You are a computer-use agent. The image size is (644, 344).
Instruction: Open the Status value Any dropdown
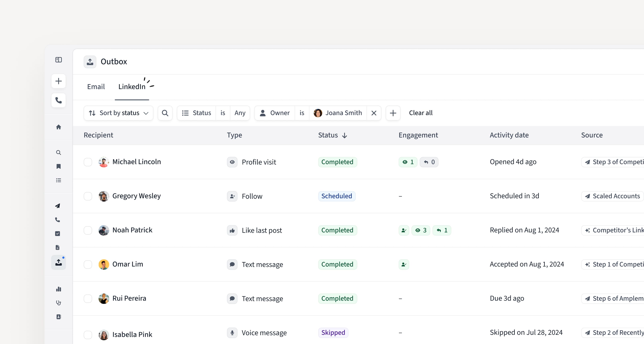[x=240, y=113]
